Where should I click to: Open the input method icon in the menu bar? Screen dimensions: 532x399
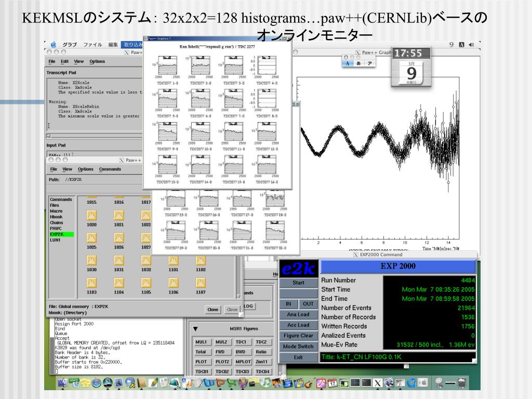pos(461,45)
